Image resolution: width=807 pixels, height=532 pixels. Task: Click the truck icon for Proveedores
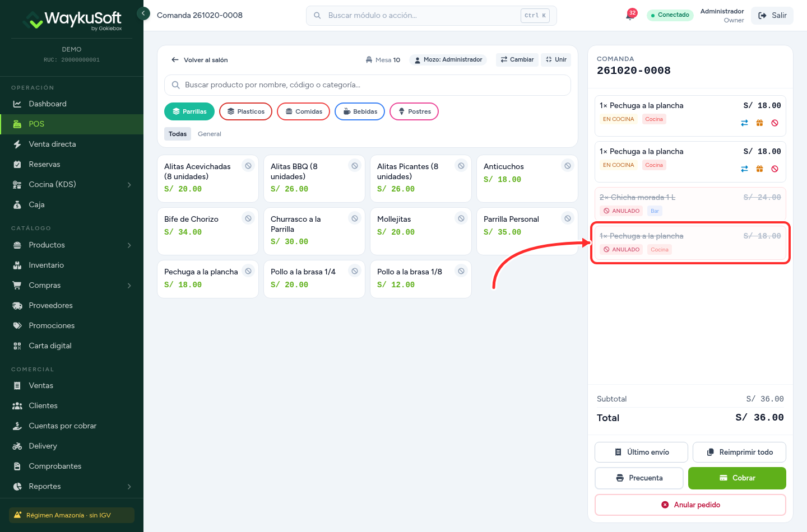[17, 305]
